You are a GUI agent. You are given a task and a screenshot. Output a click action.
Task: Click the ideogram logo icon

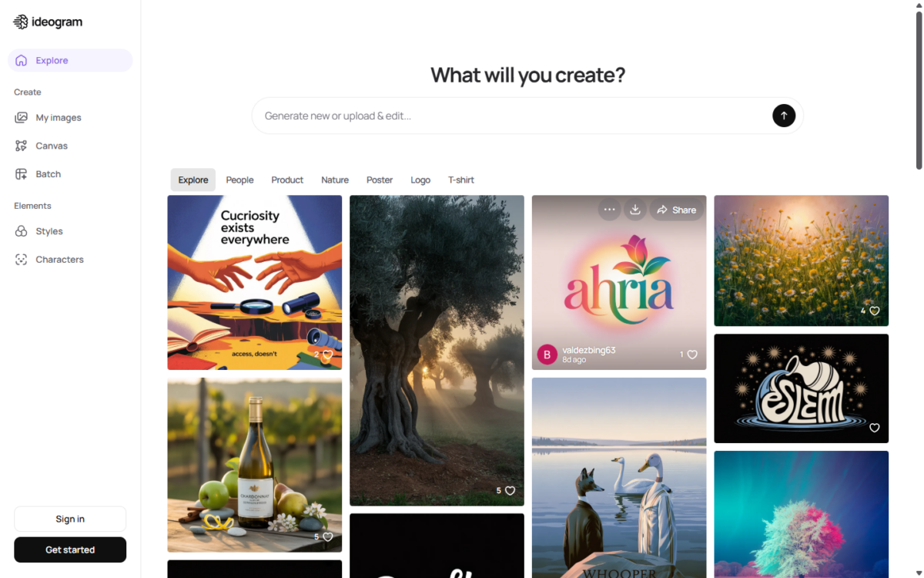(21, 22)
